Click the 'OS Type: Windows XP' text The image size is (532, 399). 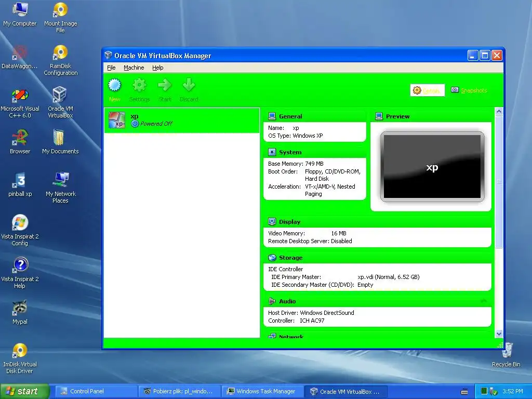click(x=295, y=136)
